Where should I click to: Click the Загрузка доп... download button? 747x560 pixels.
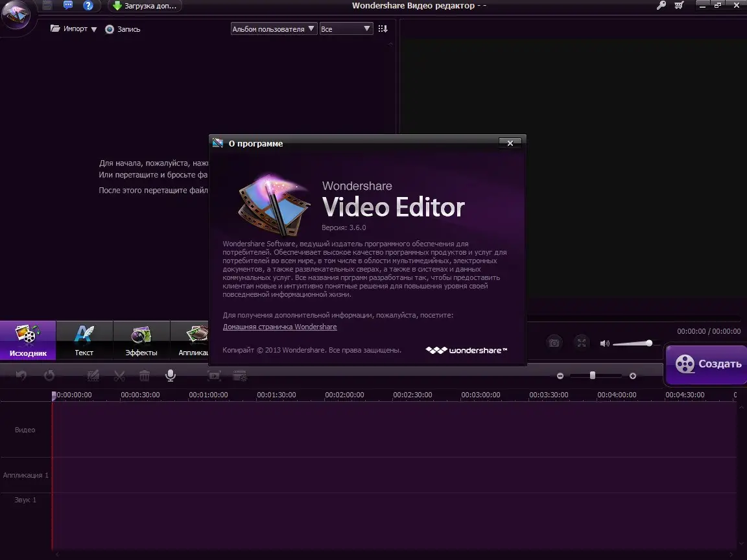click(x=145, y=6)
